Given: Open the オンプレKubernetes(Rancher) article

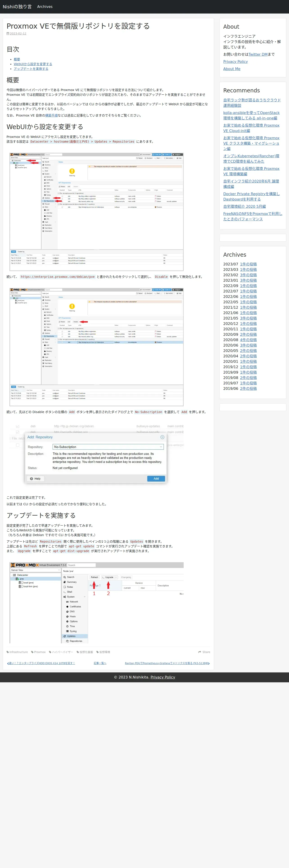Looking at the screenshot, I should [x=251, y=159].
